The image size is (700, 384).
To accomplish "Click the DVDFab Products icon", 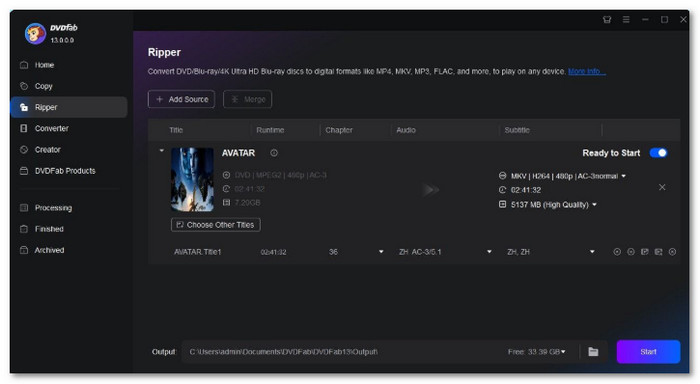I will click(24, 171).
